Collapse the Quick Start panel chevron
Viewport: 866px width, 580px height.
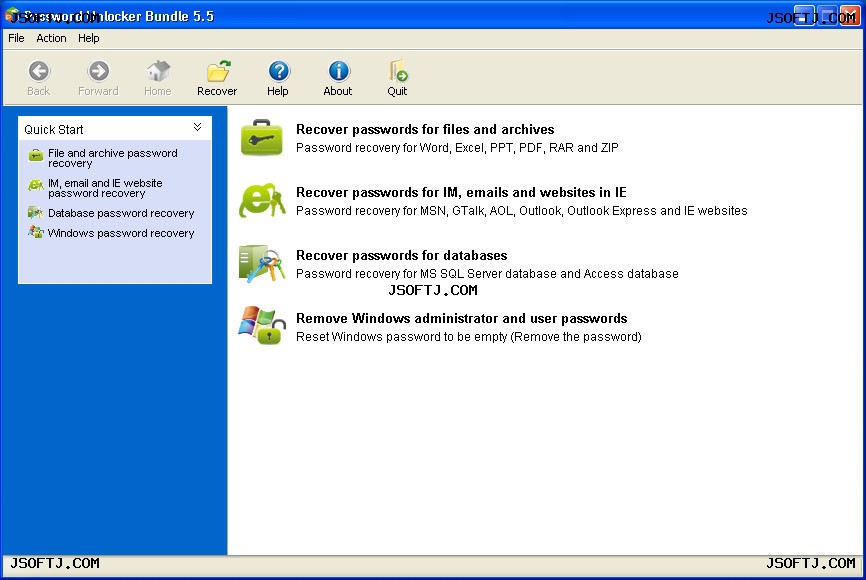tap(197, 128)
